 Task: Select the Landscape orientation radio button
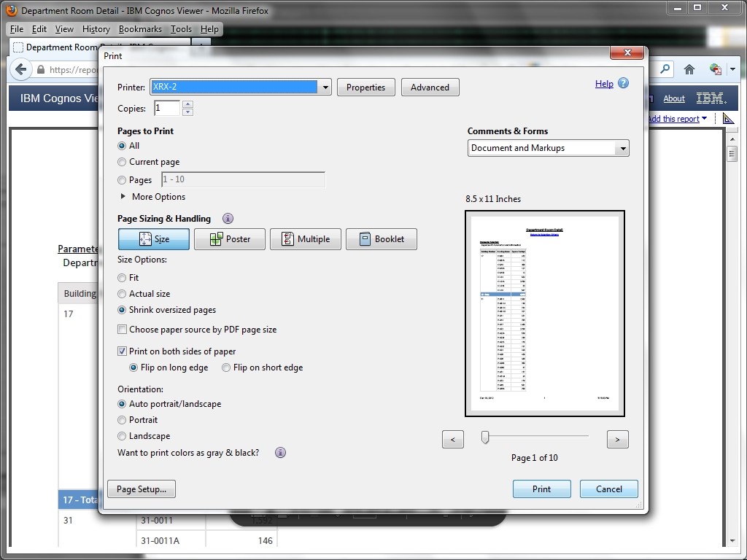(122, 436)
